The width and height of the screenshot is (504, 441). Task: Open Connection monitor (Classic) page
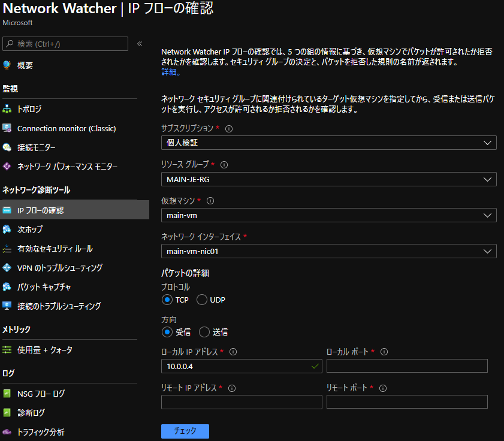[x=67, y=128]
